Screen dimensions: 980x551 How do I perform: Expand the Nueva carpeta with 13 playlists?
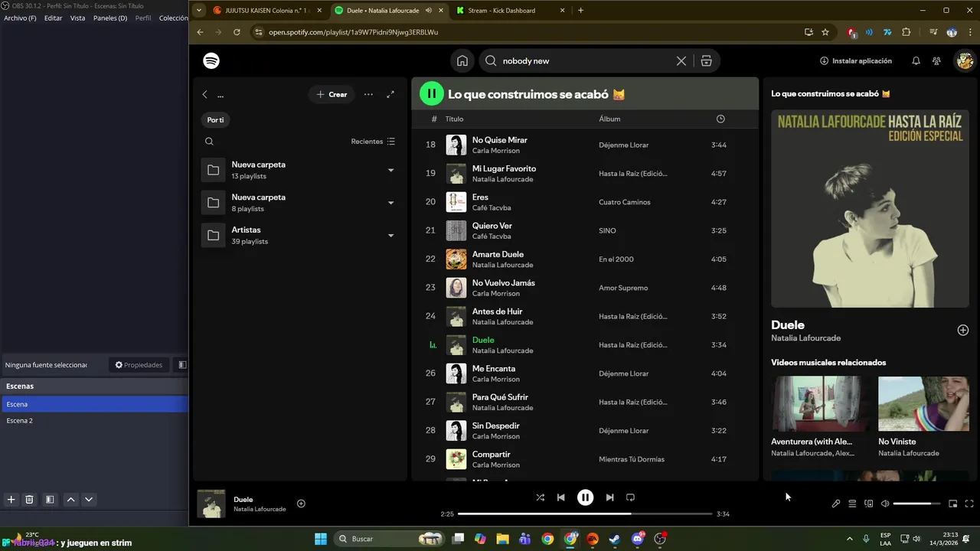(390, 170)
